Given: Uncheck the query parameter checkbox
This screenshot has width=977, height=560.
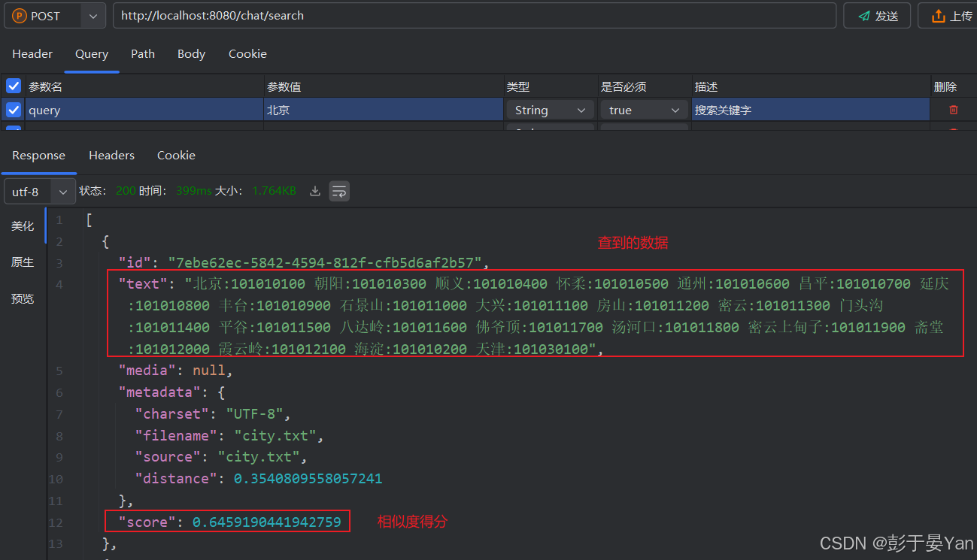Looking at the screenshot, I should click(14, 110).
